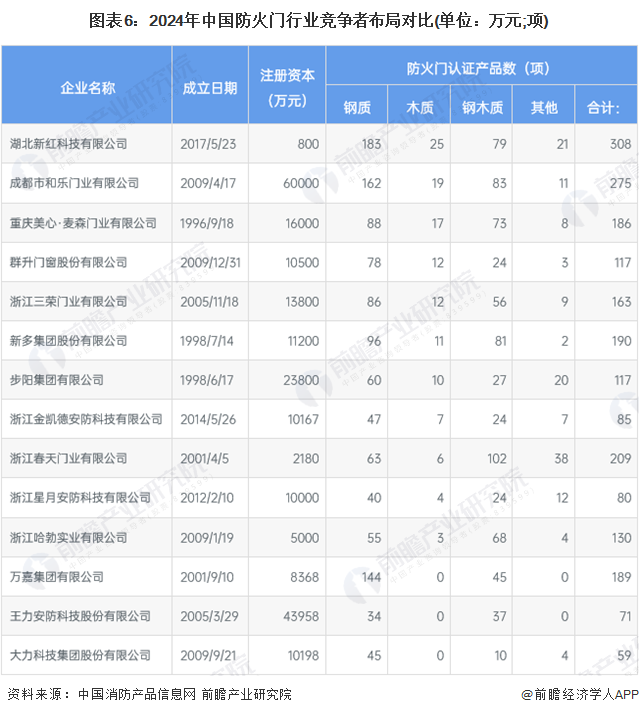639x715 pixels.
Task: Click company name '浙江哈勃实业有限公司'
Action: [68, 538]
